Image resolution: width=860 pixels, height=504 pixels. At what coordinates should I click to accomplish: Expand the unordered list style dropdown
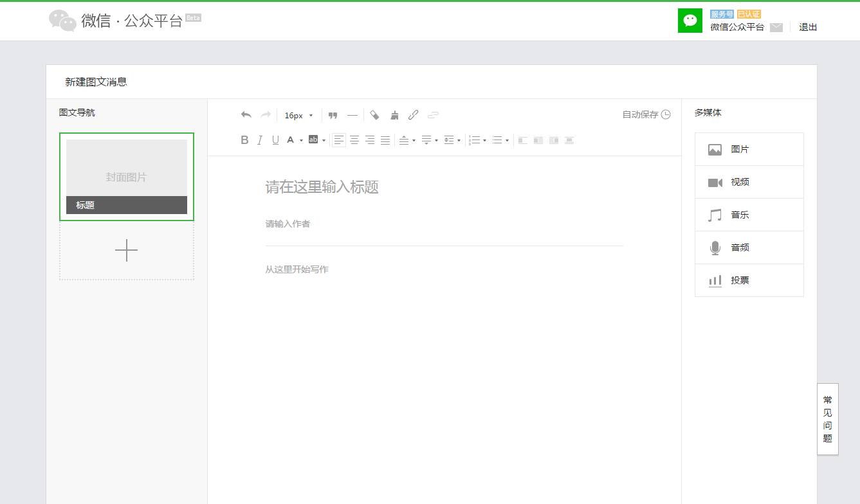tap(507, 140)
